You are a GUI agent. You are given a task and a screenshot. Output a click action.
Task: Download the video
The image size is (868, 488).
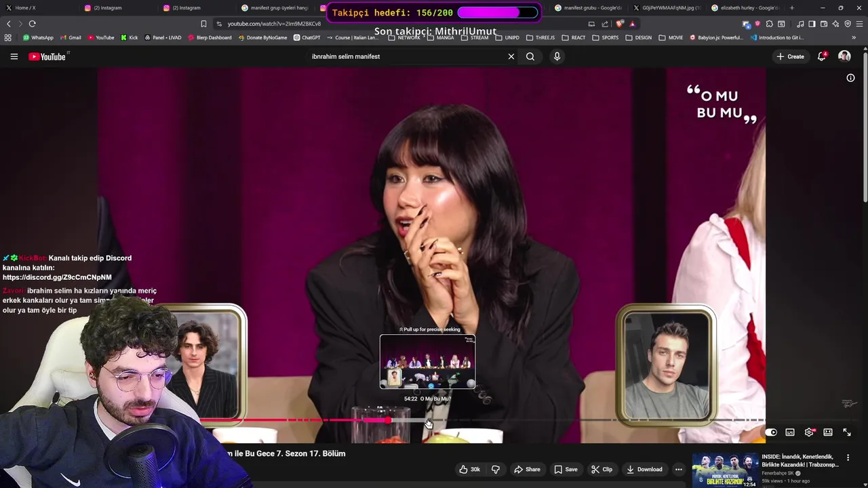[644, 469]
